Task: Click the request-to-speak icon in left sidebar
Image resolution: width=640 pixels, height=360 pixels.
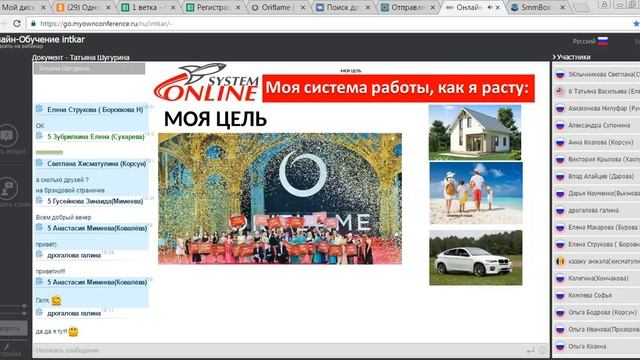Action: coord(8,188)
